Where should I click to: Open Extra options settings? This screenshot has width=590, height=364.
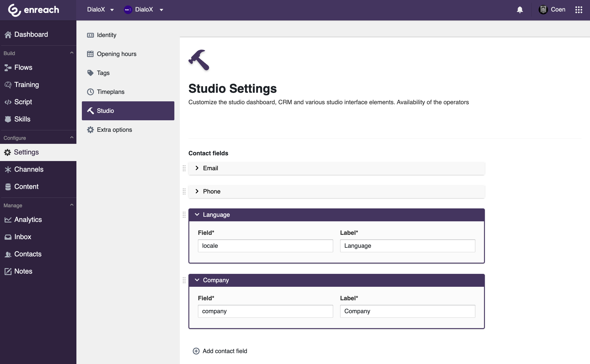pos(114,130)
